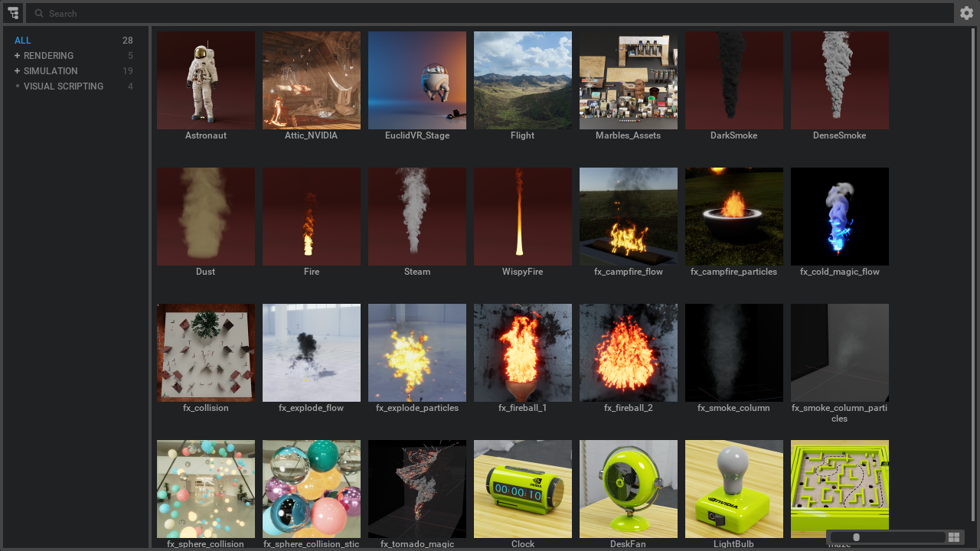
Task: Toggle the category tree panel icon
Action: (x=13, y=13)
